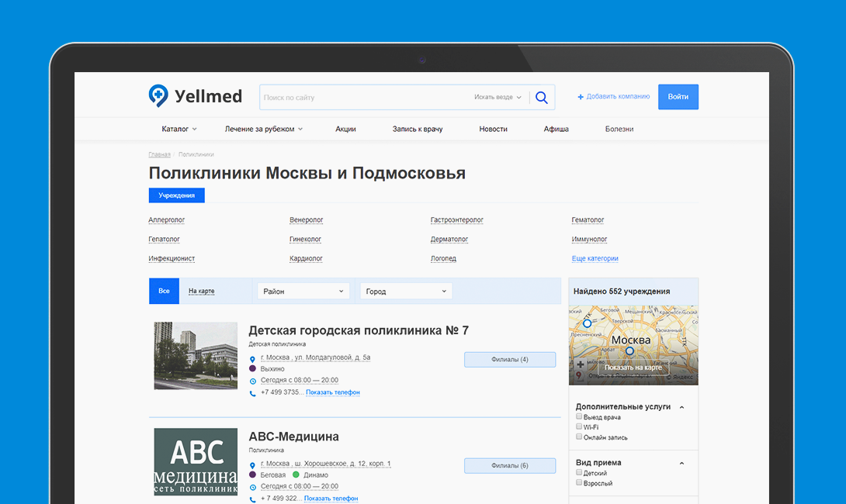
Task: Choose the Гематолог category
Action: click(x=588, y=220)
